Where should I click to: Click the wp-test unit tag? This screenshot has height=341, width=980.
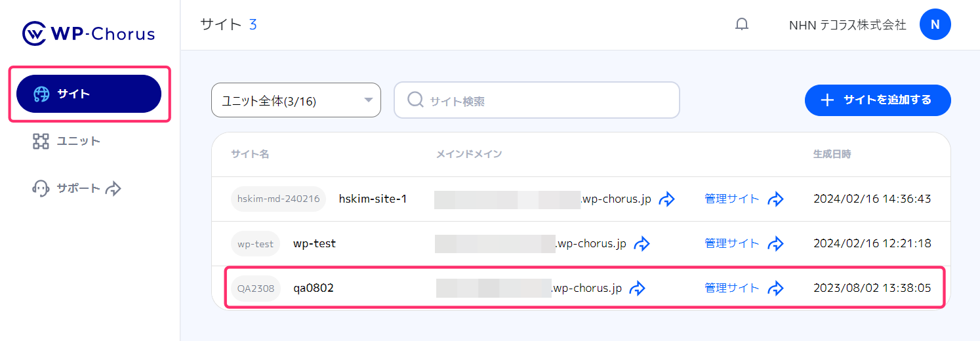[255, 243]
